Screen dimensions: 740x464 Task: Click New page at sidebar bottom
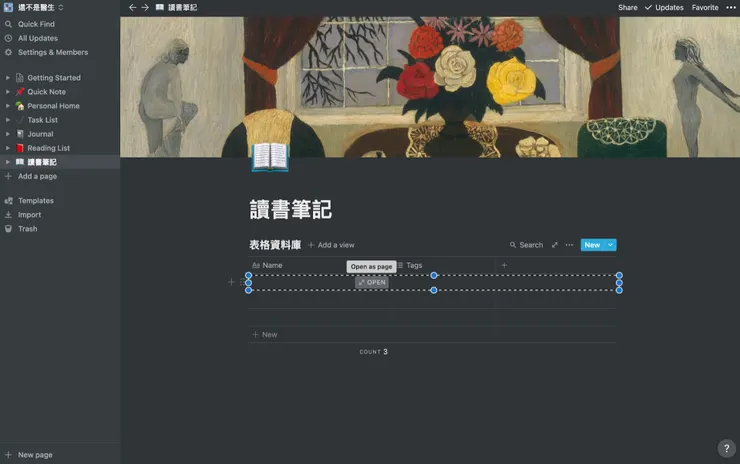point(35,455)
